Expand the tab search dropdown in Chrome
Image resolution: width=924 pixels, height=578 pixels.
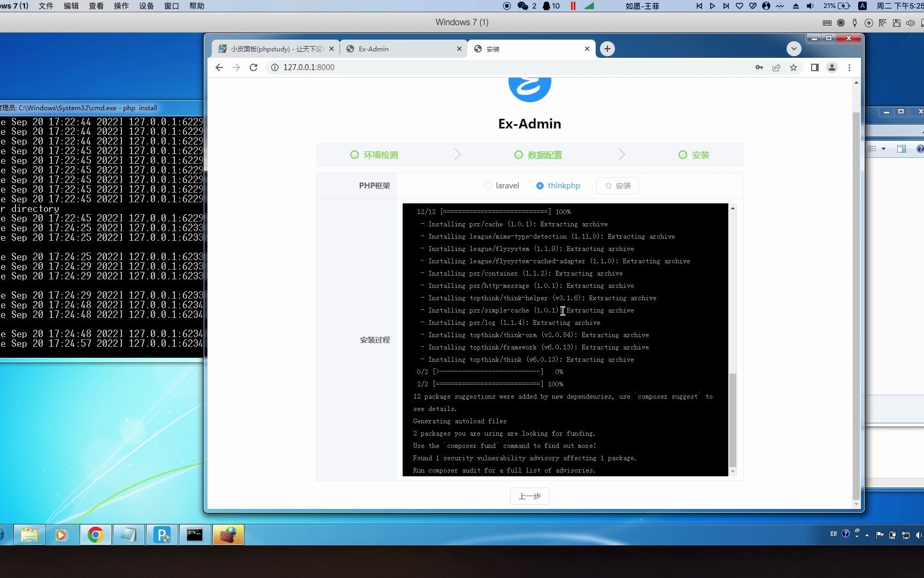click(794, 49)
